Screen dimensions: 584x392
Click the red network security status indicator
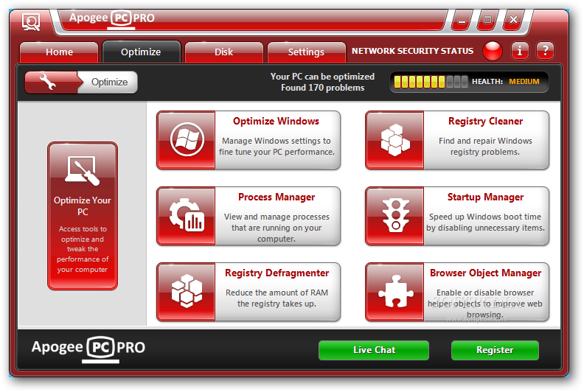click(493, 50)
